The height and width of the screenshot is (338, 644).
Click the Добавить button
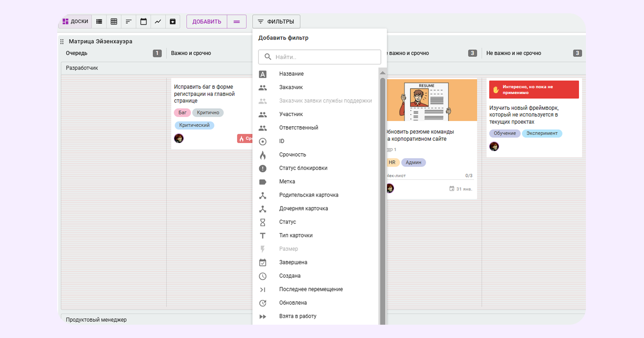[207, 22]
